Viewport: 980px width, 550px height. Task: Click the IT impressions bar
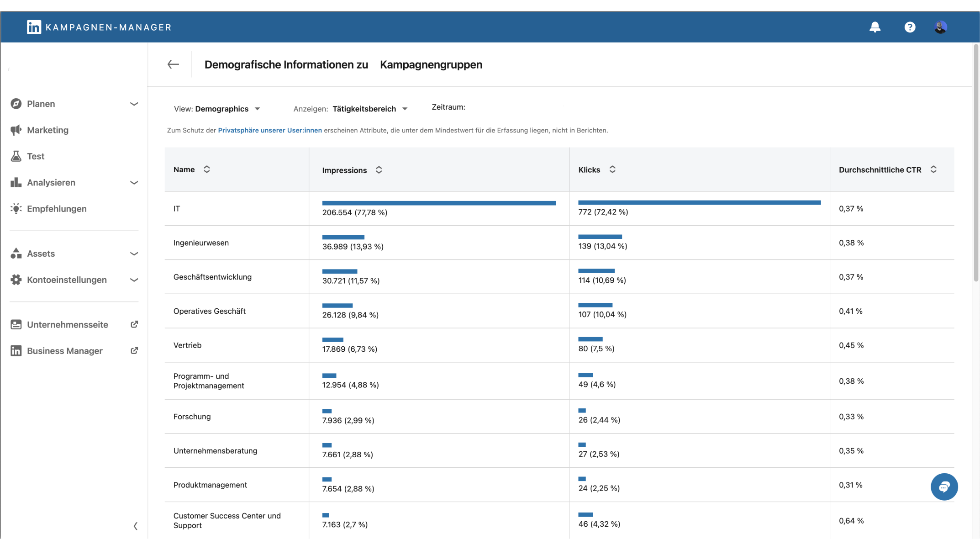tap(438, 203)
